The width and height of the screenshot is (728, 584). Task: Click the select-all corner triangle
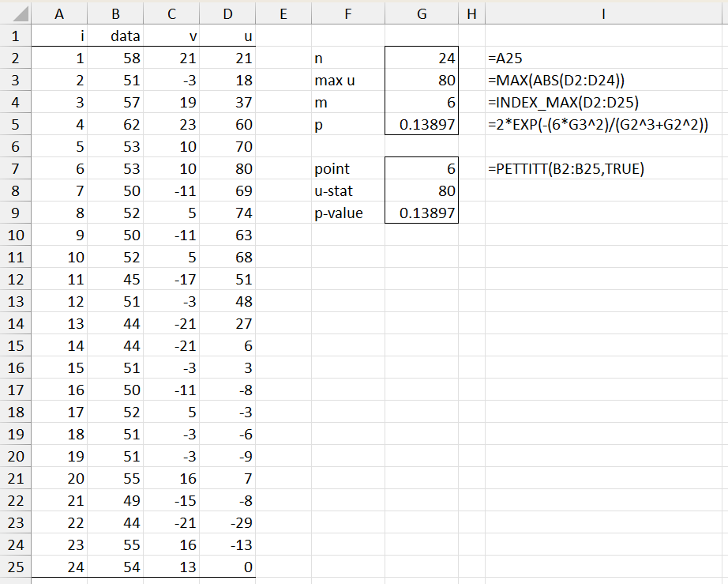[16, 14]
